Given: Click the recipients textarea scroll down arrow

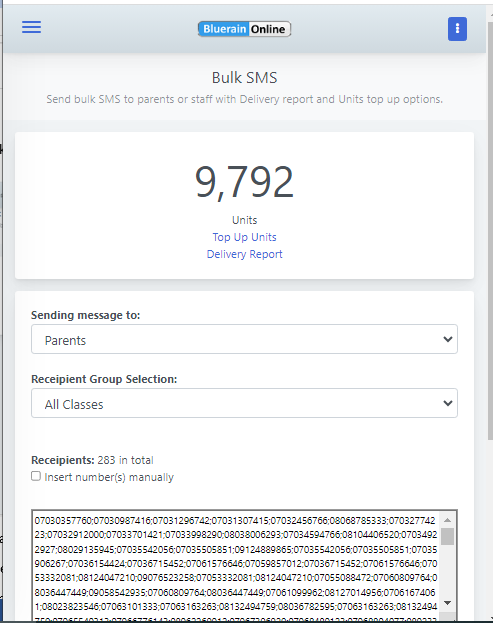Looking at the screenshot, I should tap(448, 603).
